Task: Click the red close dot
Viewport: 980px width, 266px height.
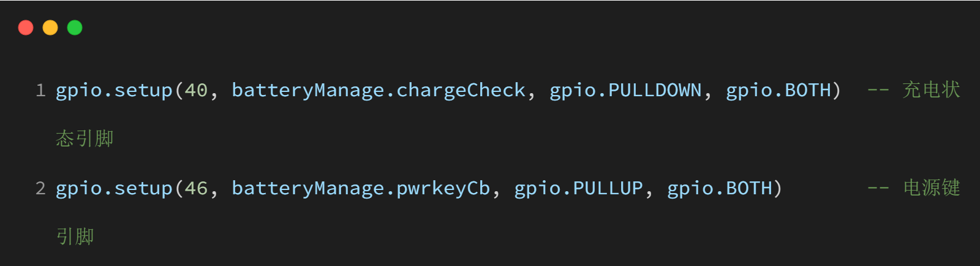Action: point(26,28)
